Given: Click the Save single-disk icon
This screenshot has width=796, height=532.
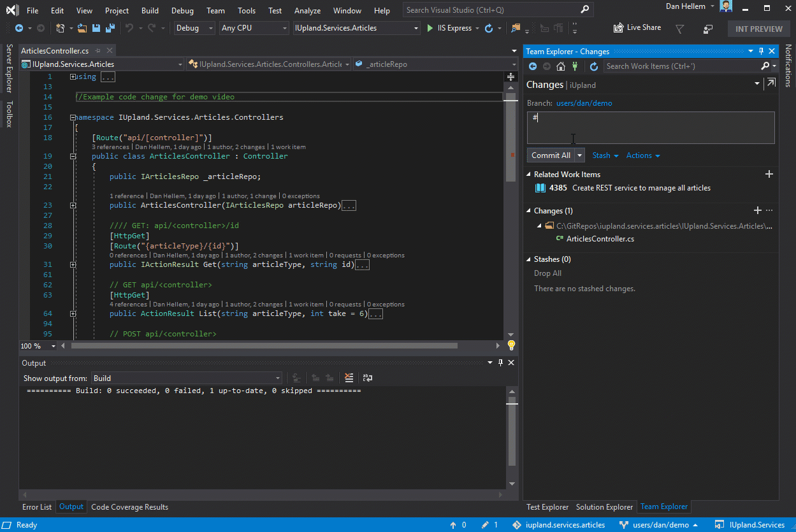Looking at the screenshot, I should point(96,28).
